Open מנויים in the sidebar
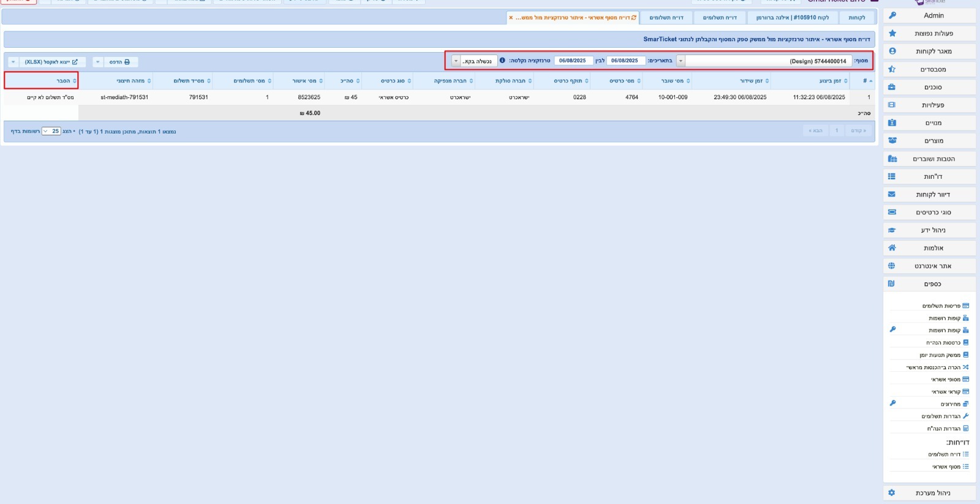 [x=929, y=122]
